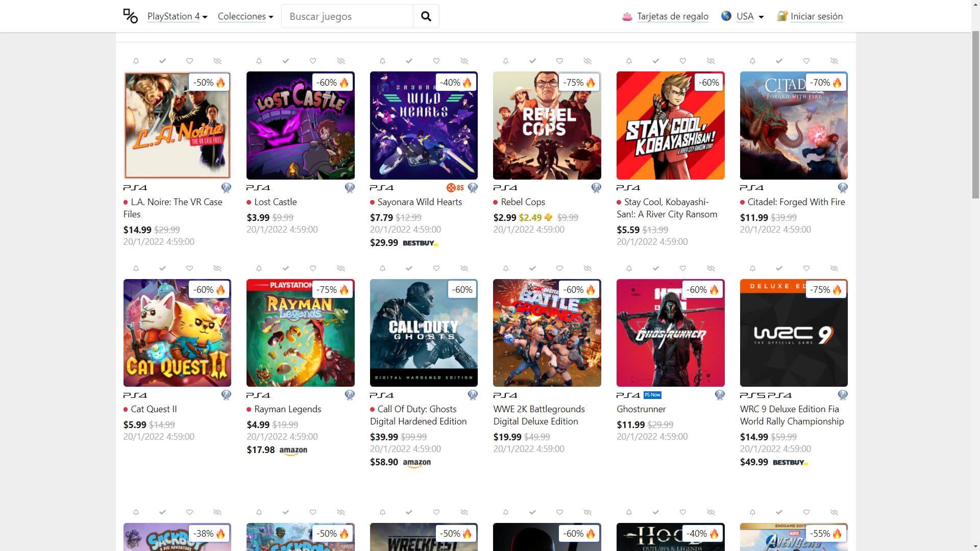980x551 pixels.
Task: Click the Metacritic 85 score badge
Action: click(x=455, y=188)
